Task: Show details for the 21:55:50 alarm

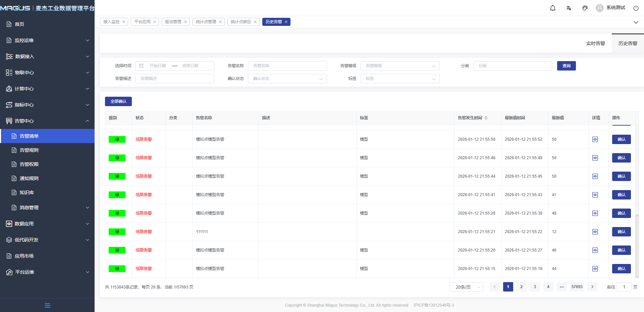Action: (595, 139)
